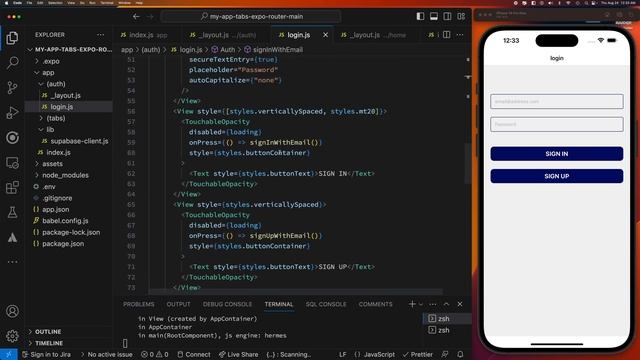
Task: Click Sign in to Jira in status bar
Action: (46, 354)
